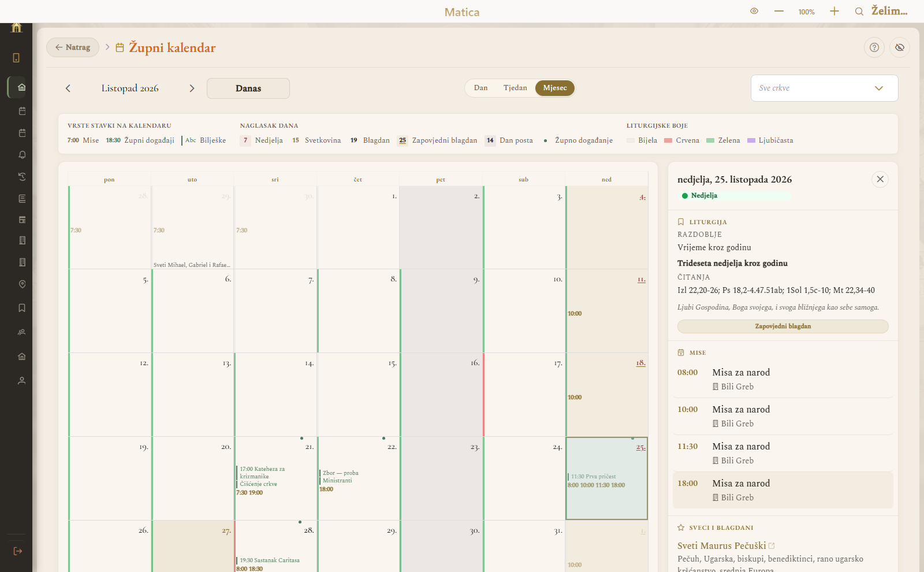The height and width of the screenshot is (572, 924).
Task: Click the Crvena color legend swatch
Action: tap(668, 140)
